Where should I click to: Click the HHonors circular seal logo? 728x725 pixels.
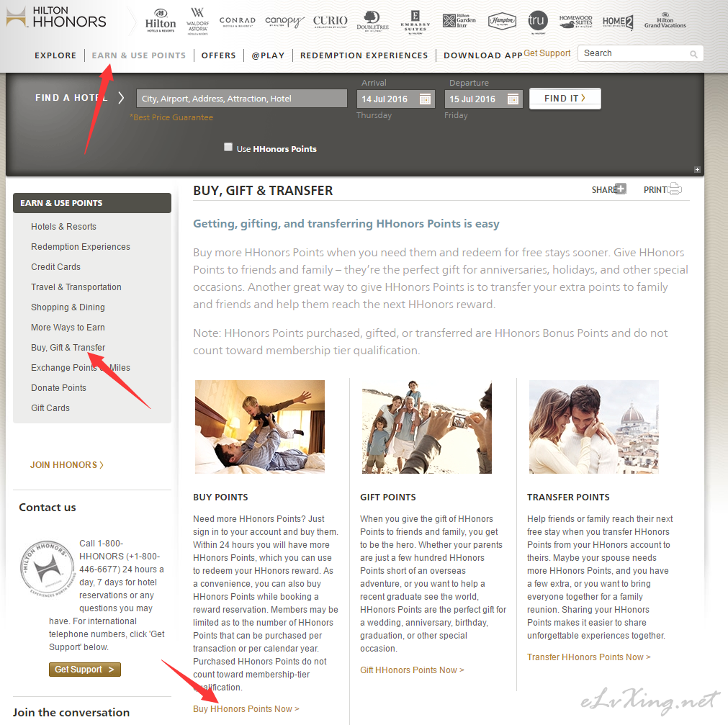point(47,569)
